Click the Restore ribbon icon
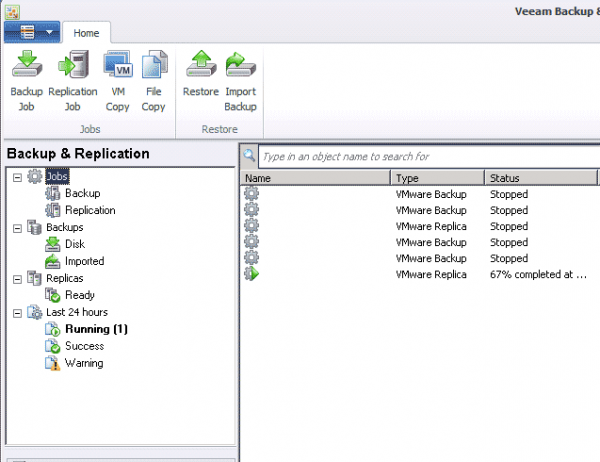This screenshot has height=462, width=600. coord(201,64)
